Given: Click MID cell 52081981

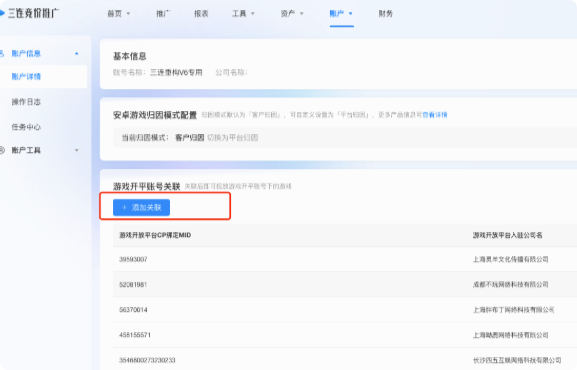Looking at the screenshot, I should click(x=133, y=285).
